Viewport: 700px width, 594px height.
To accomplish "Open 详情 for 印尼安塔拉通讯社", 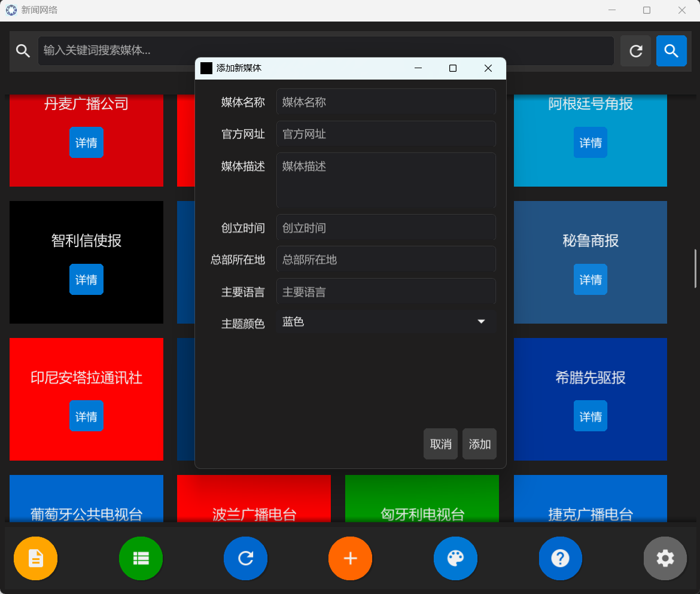I will click(x=86, y=416).
